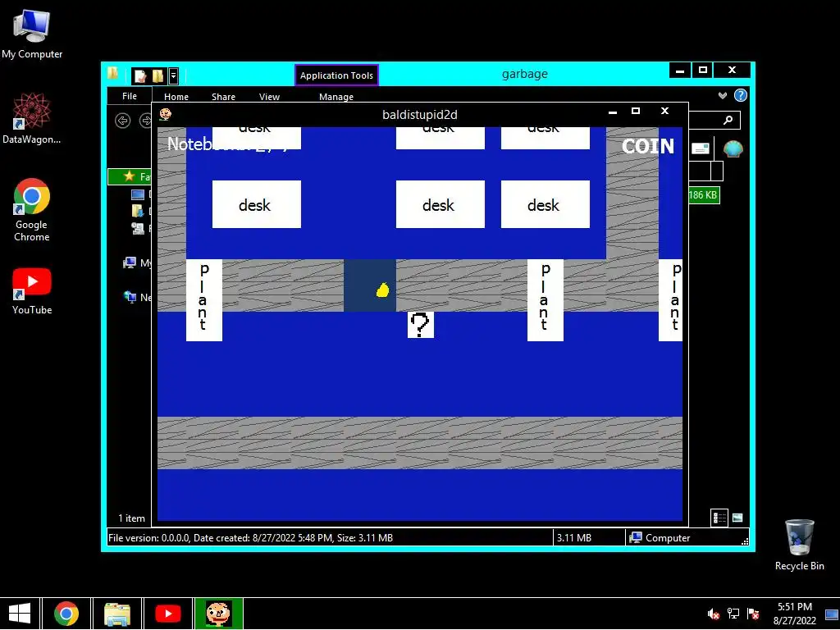Image resolution: width=840 pixels, height=630 pixels.
Task: Switch to the View ribbon tab
Action: coord(269,97)
